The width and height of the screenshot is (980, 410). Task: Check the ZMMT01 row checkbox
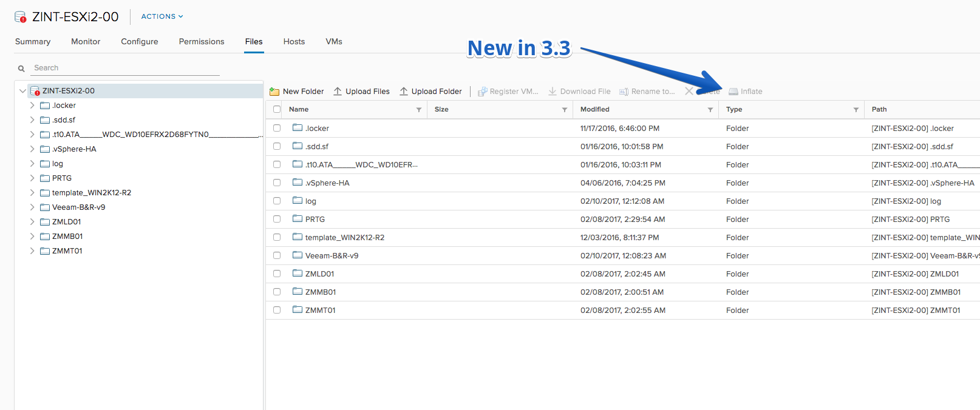(277, 310)
